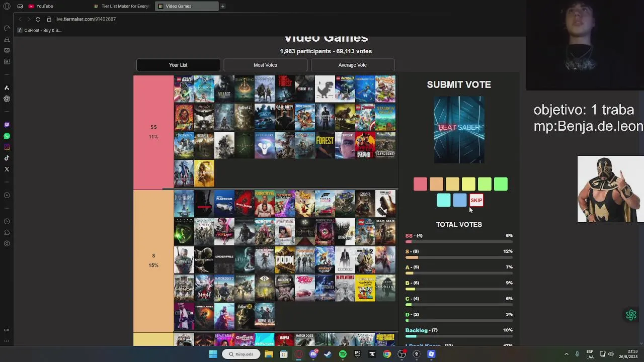
Task: Open the Twitch sidebar icon
Action: pyautogui.click(x=7, y=125)
